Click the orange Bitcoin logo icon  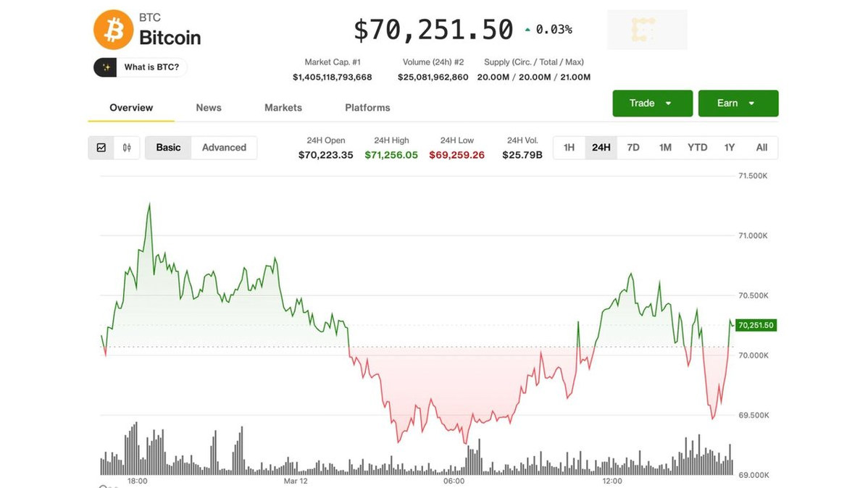114,30
